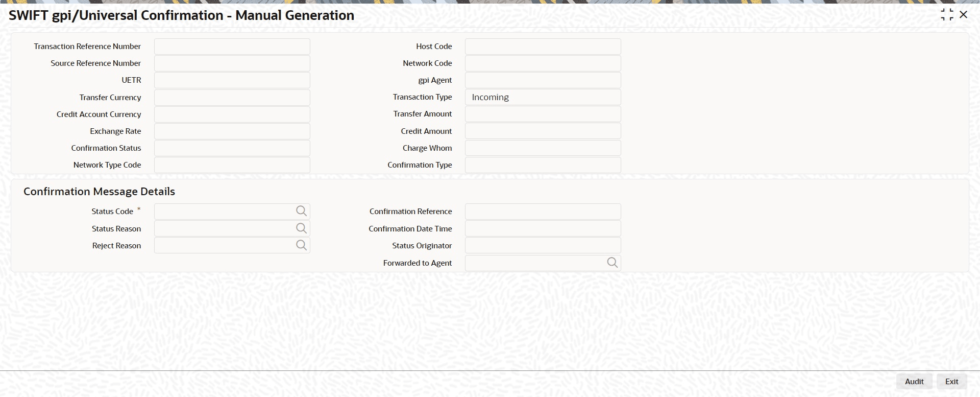Focus the Source Reference Number field
The image size is (980, 397).
point(232,63)
